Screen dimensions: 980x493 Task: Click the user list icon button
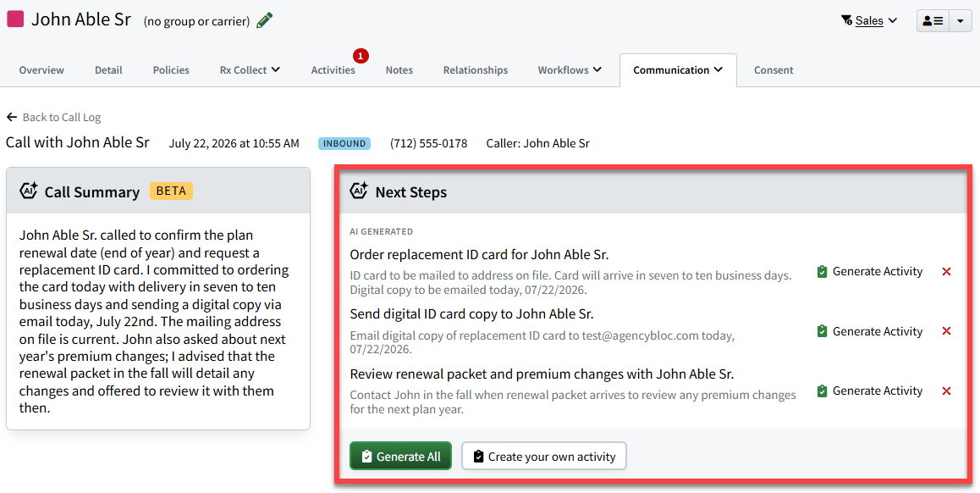pyautogui.click(x=933, y=20)
